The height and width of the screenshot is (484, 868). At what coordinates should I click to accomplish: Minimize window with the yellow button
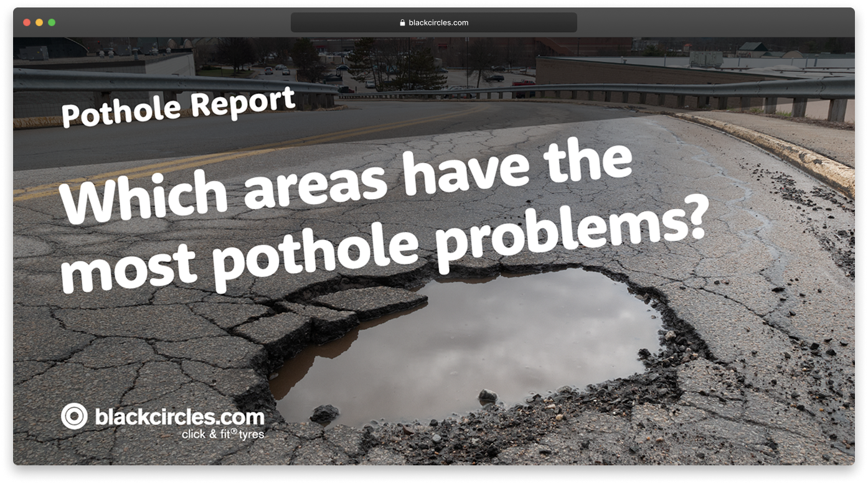pyautogui.click(x=39, y=22)
